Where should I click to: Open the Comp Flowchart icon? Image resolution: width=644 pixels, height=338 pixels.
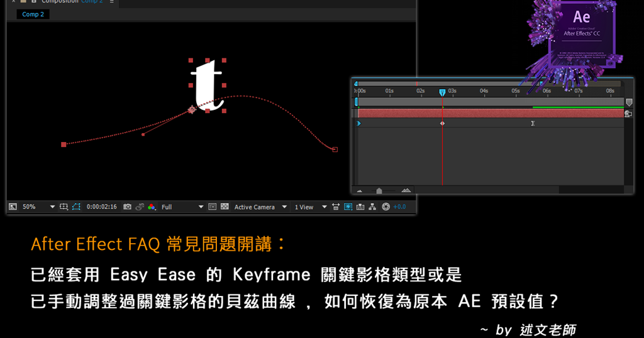point(372,207)
